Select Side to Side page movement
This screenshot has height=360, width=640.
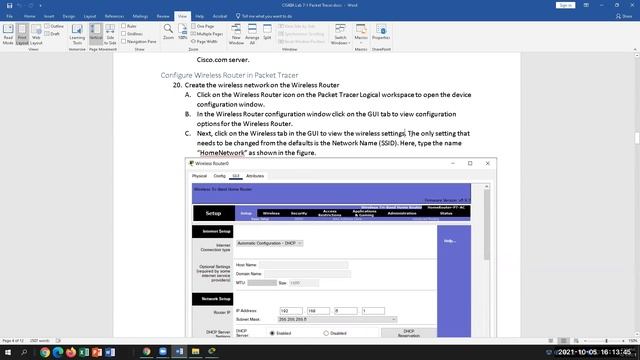click(110, 34)
